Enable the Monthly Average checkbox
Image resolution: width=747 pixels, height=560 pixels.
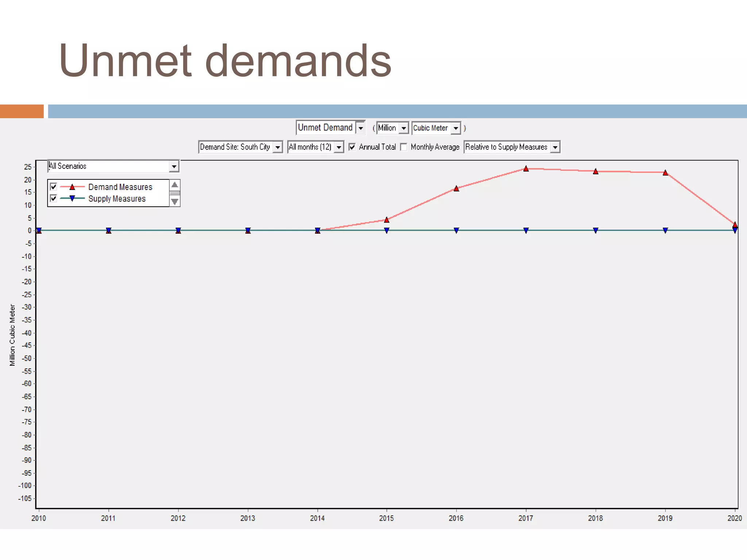point(404,147)
